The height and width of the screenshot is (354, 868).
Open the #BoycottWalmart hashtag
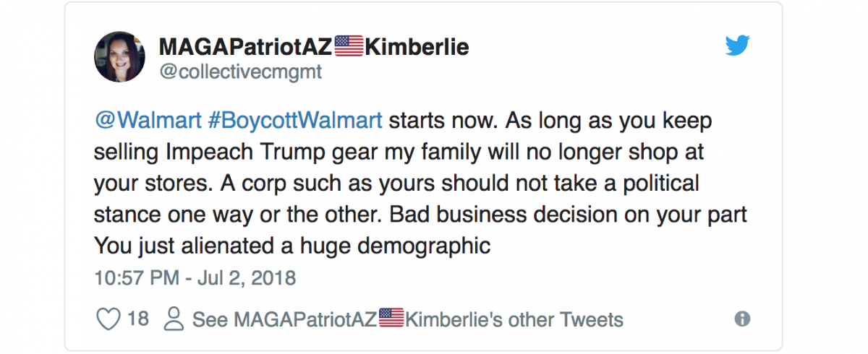(x=295, y=120)
